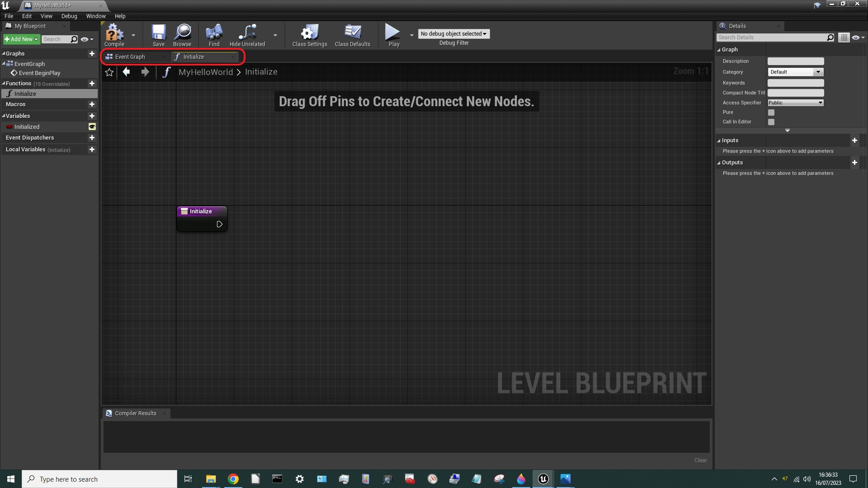Open File Explorer from taskbar

[211, 479]
